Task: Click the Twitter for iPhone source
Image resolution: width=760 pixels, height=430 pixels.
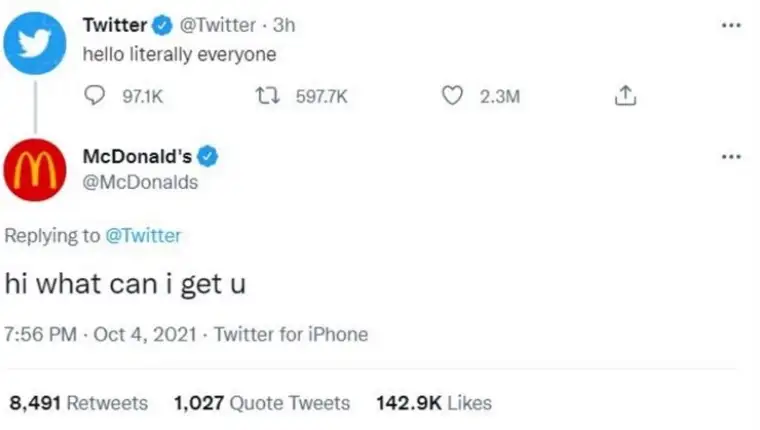Action: [x=291, y=334]
